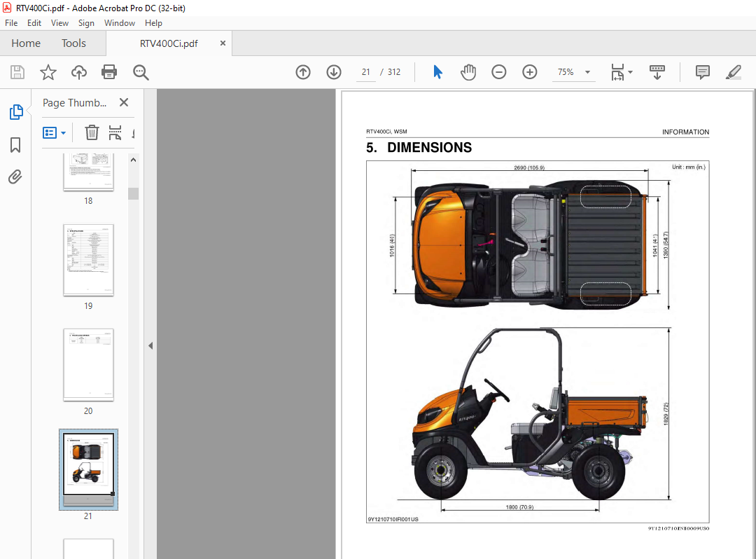This screenshot has width=756, height=559.
Task: Open Find text magnifier icon
Action: [x=141, y=72]
